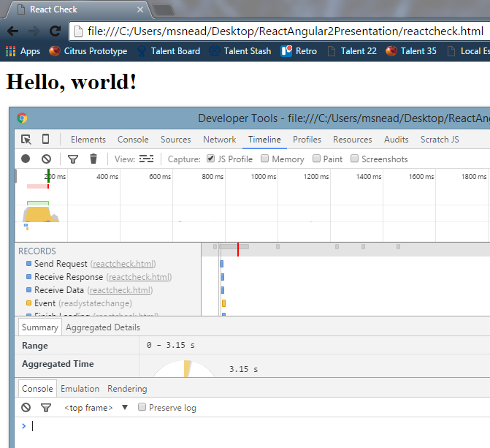Open the Emulation drawer tab
This screenshot has width=490, height=448.
pyautogui.click(x=80, y=389)
